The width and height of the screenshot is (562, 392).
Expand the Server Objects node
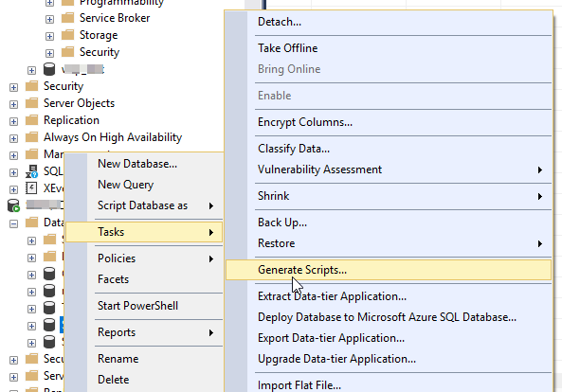pos(13,104)
